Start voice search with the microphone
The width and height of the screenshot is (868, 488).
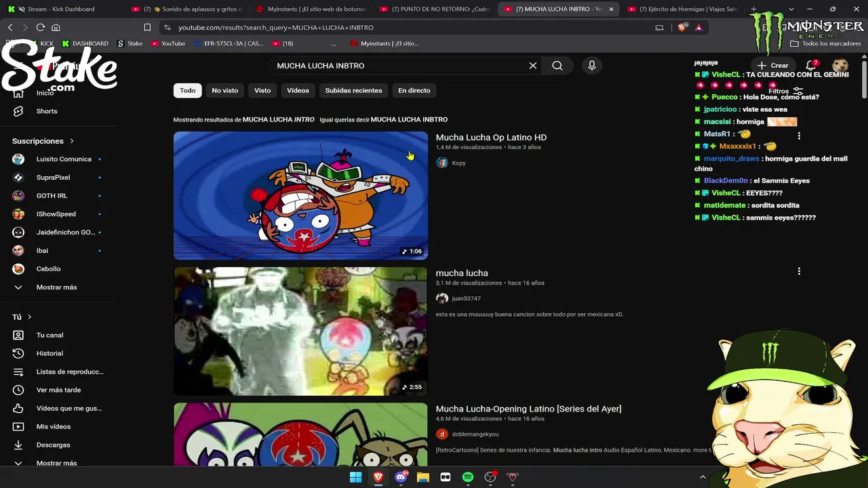(x=592, y=66)
